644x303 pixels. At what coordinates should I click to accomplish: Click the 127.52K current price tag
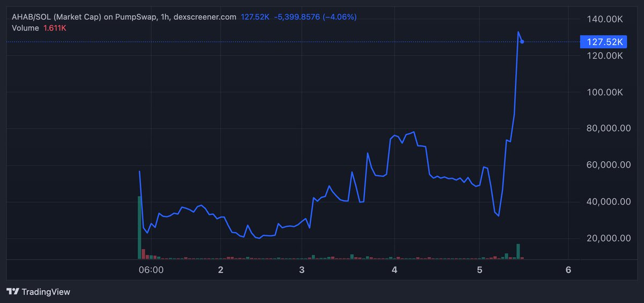(x=604, y=42)
